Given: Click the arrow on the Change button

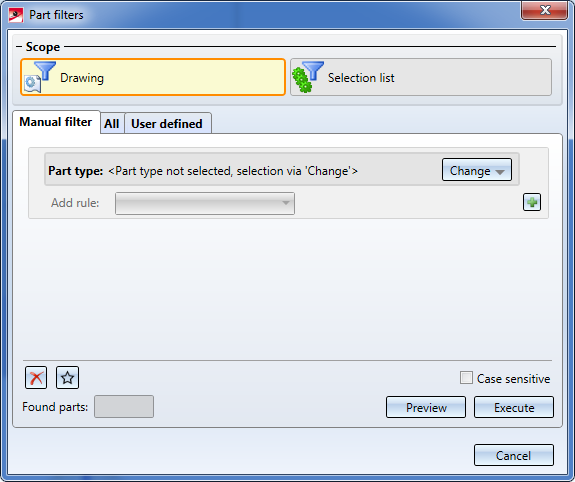Looking at the screenshot, I should [500, 172].
